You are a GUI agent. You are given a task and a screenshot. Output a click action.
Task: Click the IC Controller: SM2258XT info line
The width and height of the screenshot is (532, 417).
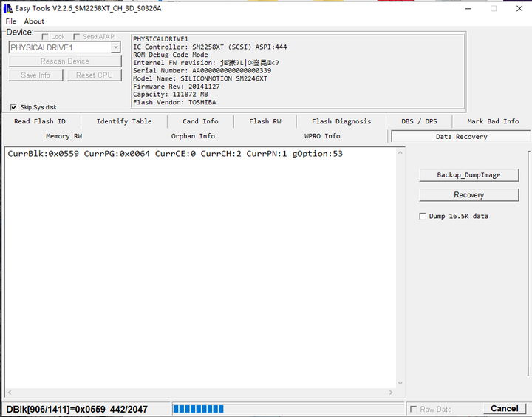pyautogui.click(x=210, y=47)
